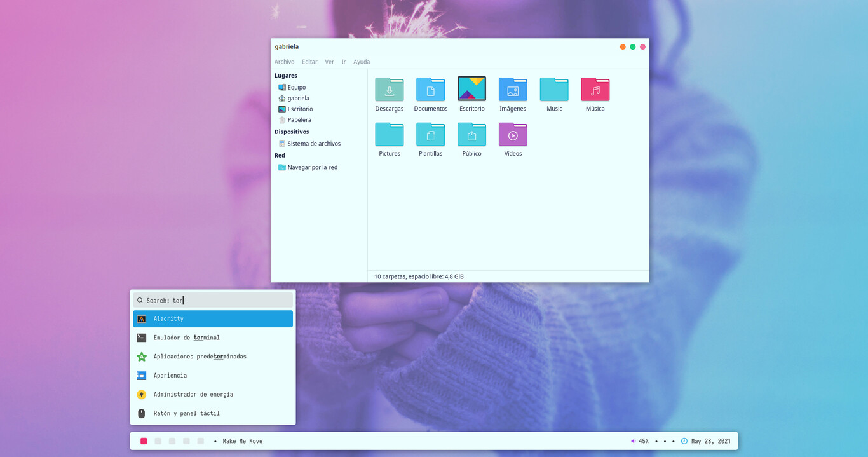
Task: Expand the three-dots tray in panel
Action: click(665, 441)
